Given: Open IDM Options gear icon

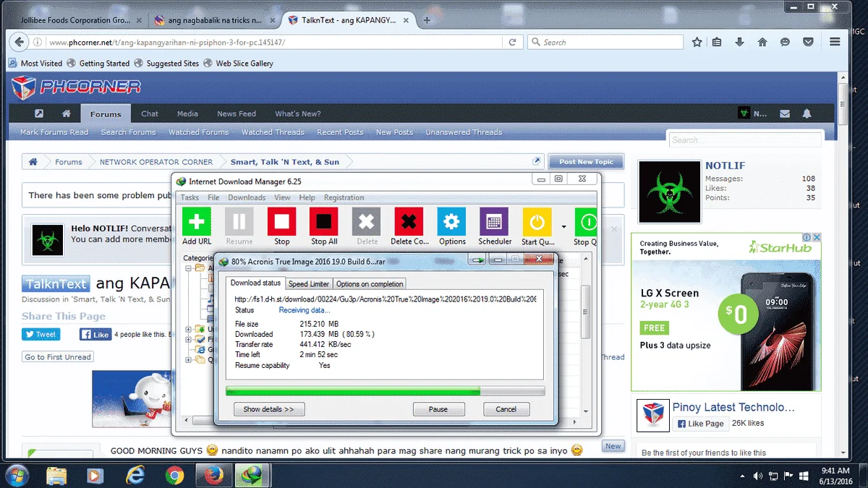Looking at the screenshot, I should (x=452, y=221).
